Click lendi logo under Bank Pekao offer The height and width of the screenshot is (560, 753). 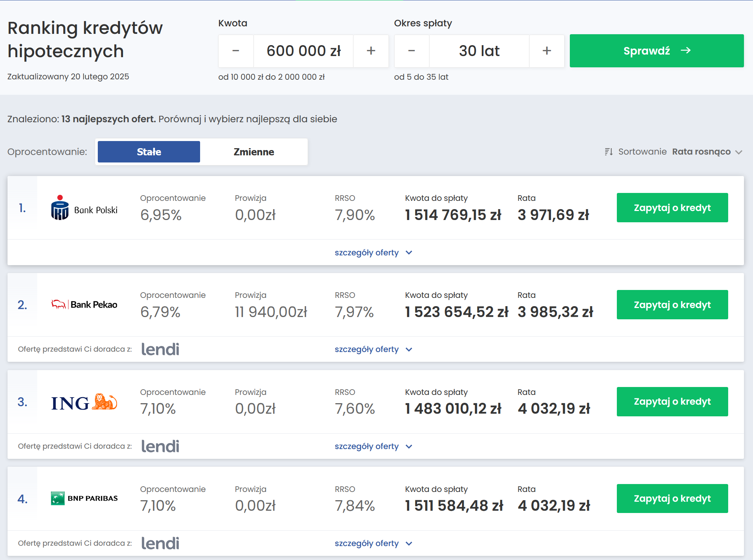(160, 349)
